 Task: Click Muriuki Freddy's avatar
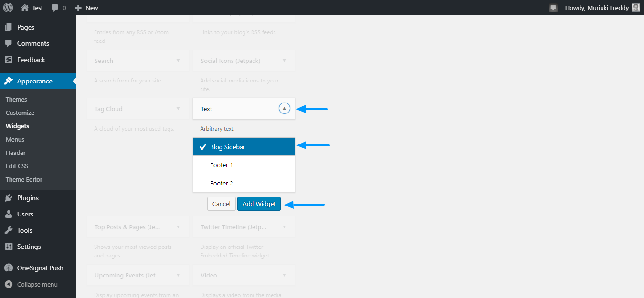click(636, 8)
